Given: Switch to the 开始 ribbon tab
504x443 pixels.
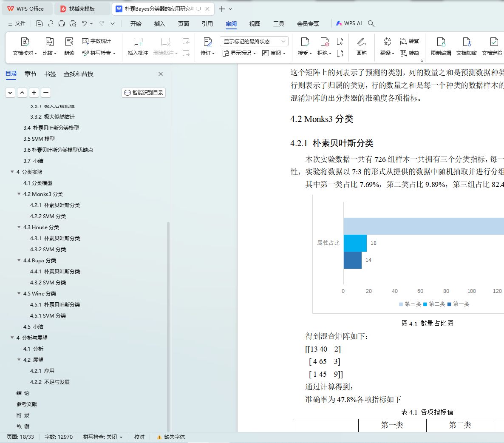Looking at the screenshot, I should (x=136, y=24).
